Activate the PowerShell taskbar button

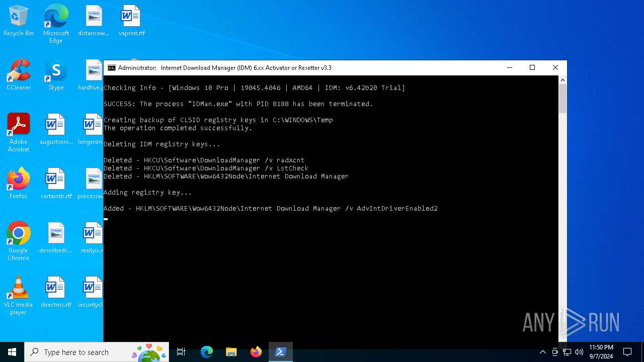click(281, 352)
